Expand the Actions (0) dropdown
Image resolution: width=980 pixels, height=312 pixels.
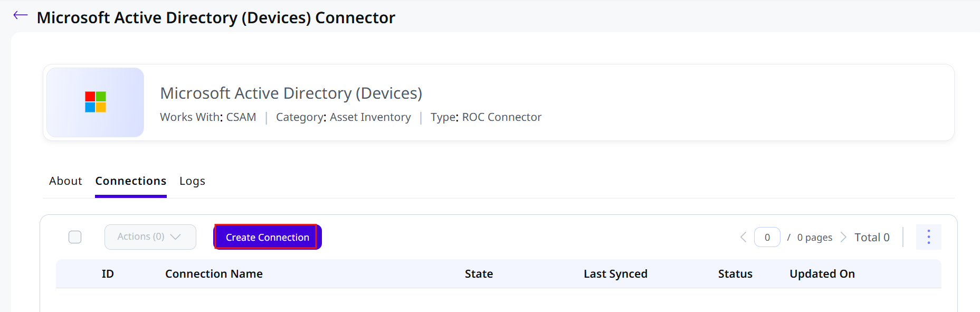coord(150,237)
